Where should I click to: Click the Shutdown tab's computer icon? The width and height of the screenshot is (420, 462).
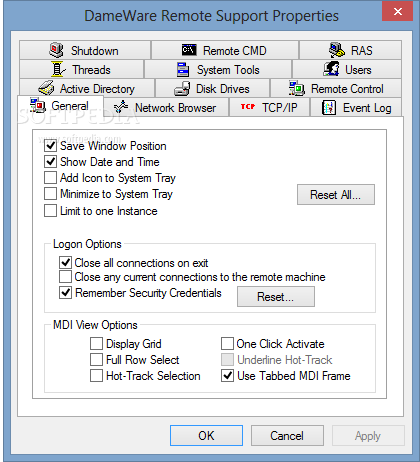(x=56, y=50)
